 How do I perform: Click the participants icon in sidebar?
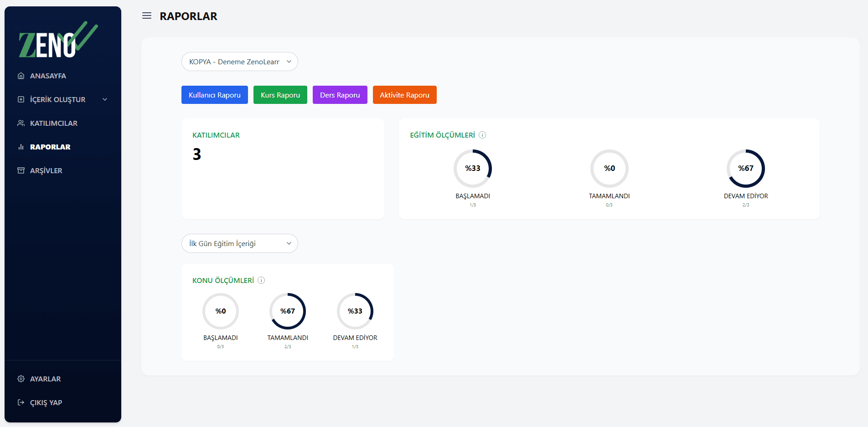(21, 123)
